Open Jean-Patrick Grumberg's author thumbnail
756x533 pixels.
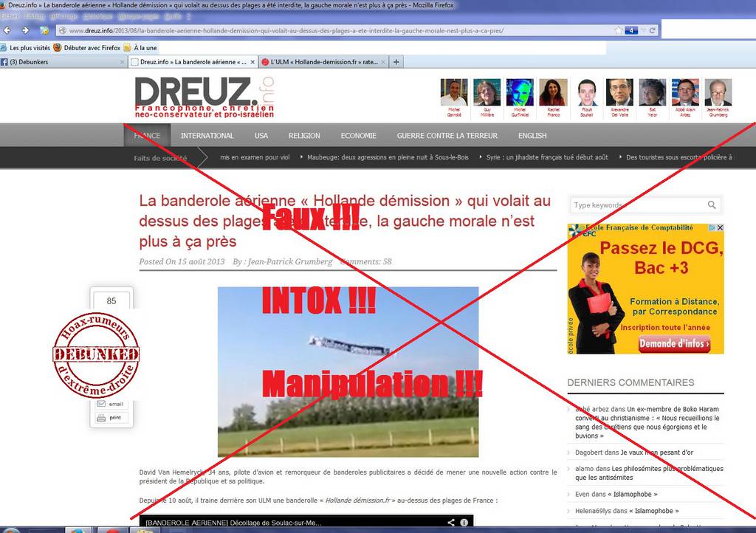[718, 92]
